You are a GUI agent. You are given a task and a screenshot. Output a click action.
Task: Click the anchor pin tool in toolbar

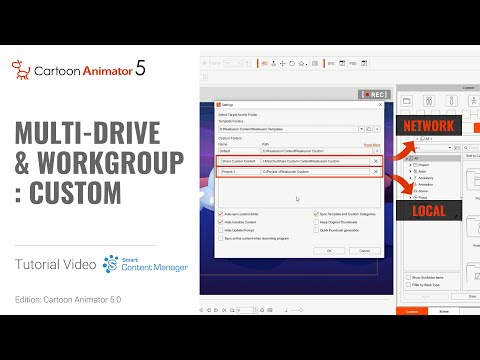pos(273,63)
